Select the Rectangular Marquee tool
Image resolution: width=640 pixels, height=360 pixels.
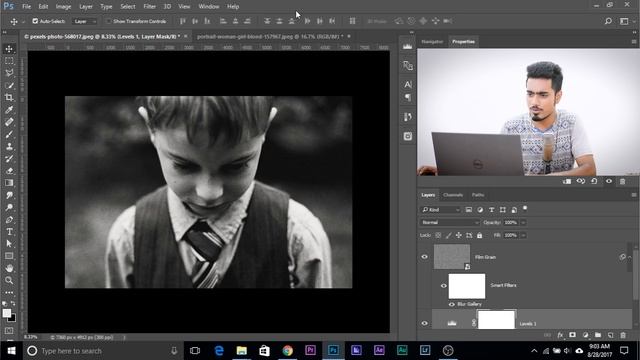click(x=9, y=61)
